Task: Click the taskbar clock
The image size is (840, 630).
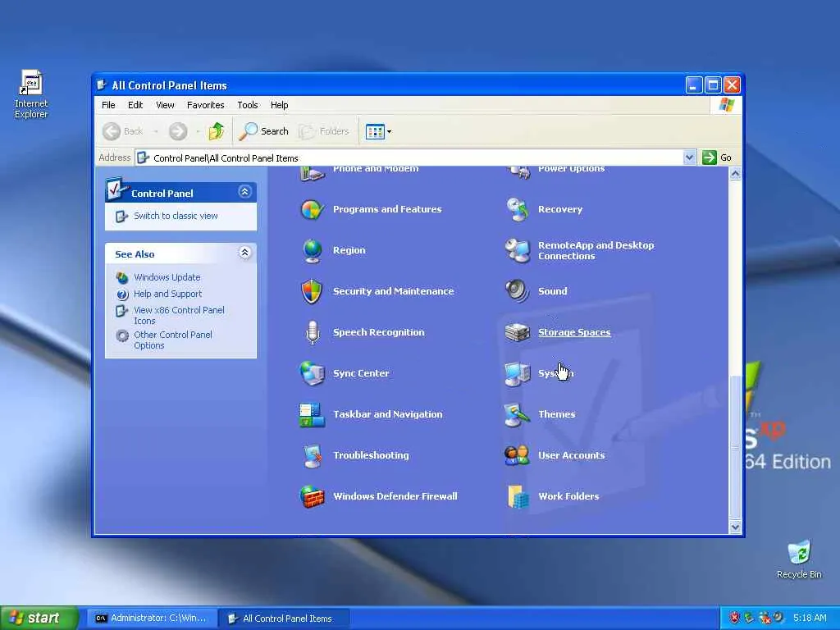Action: pyautogui.click(x=810, y=619)
